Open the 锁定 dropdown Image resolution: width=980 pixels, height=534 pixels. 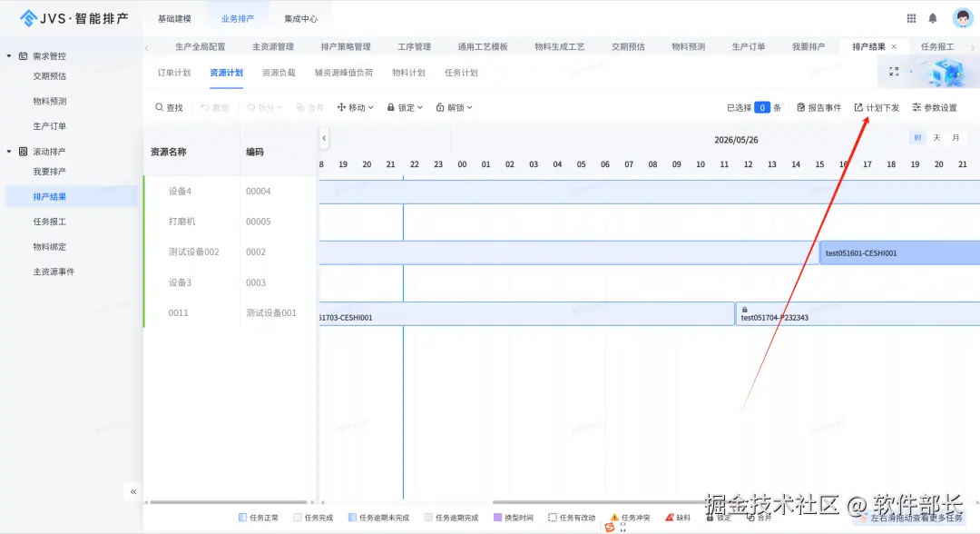405,107
